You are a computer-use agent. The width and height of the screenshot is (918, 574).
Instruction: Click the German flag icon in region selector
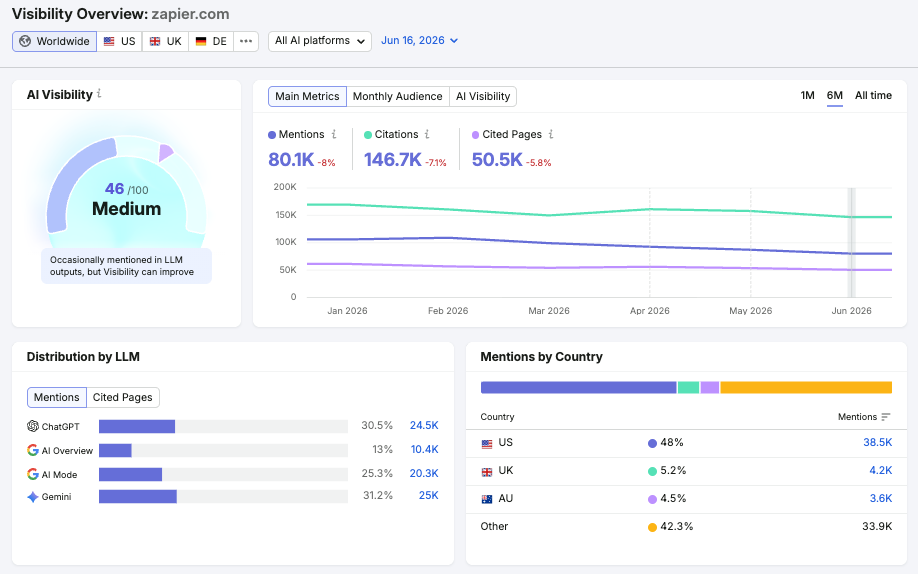(x=201, y=41)
